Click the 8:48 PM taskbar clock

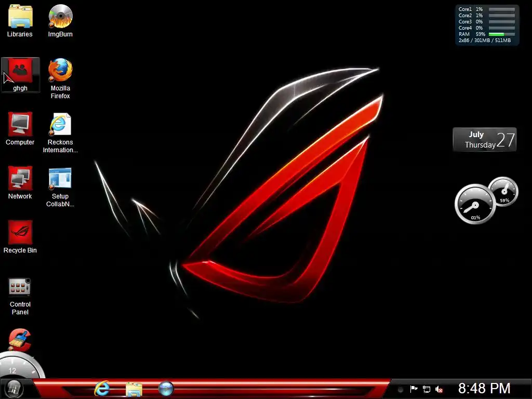[484, 389]
